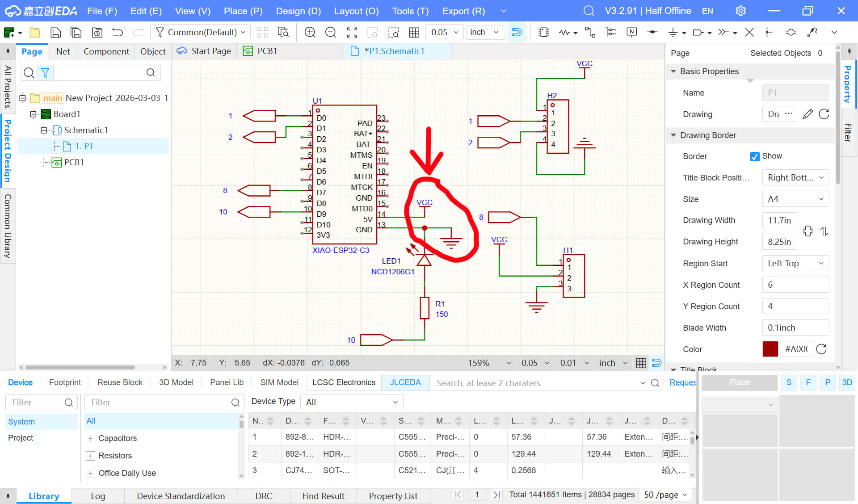Viewport: 858px width, 504px height.
Task: Open the Size A4 dropdown
Action: pyautogui.click(x=795, y=199)
